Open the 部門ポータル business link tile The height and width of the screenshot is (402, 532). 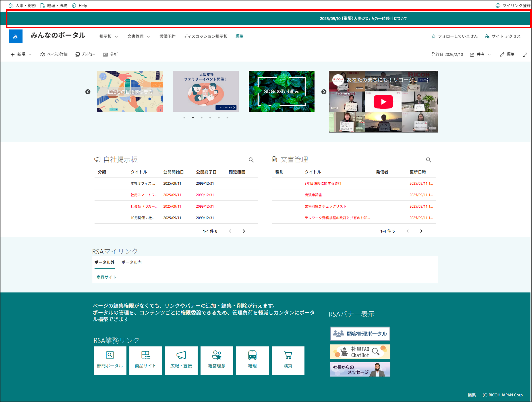(x=110, y=361)
